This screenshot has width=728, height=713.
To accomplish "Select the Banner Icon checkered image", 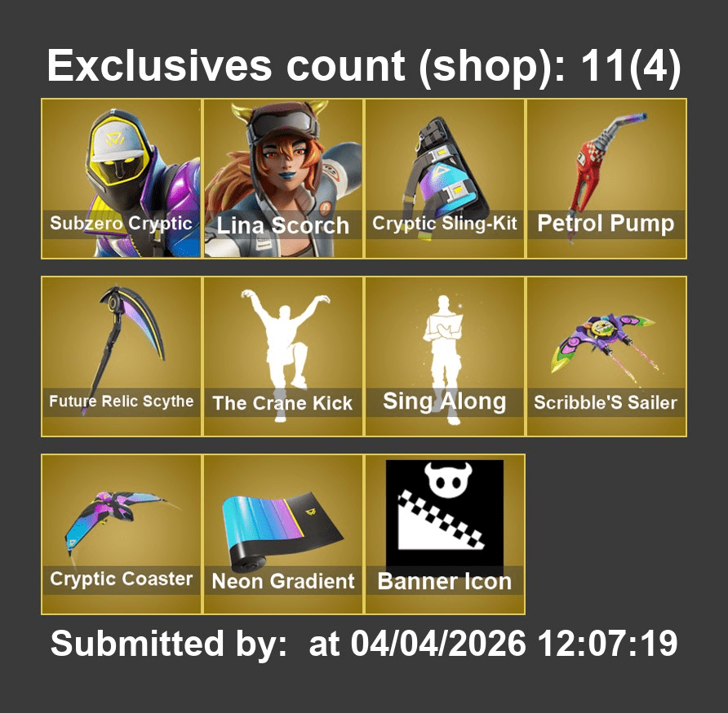I will [x=445, y=513].
